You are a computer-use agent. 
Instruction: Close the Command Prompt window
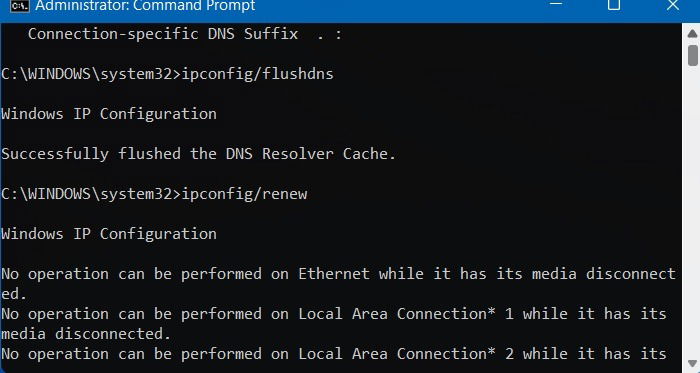coord(672,5)
